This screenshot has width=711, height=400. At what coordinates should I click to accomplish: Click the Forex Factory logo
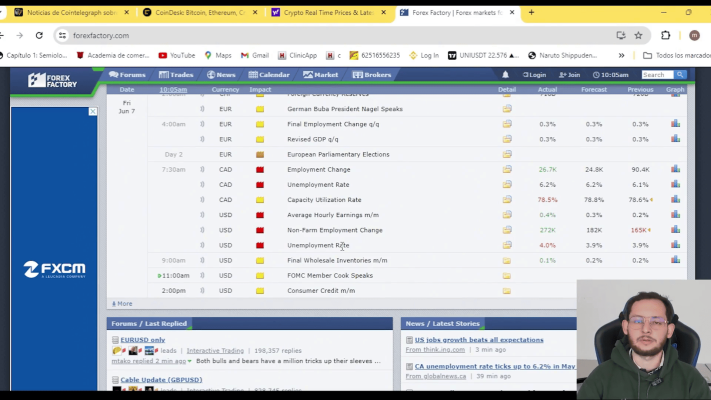[x=52, y=80]
